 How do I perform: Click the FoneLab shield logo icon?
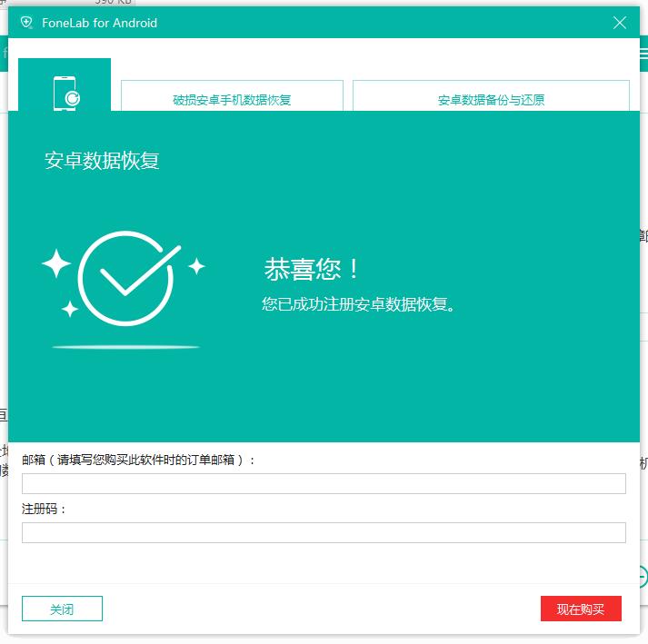(x=26, y=23)
